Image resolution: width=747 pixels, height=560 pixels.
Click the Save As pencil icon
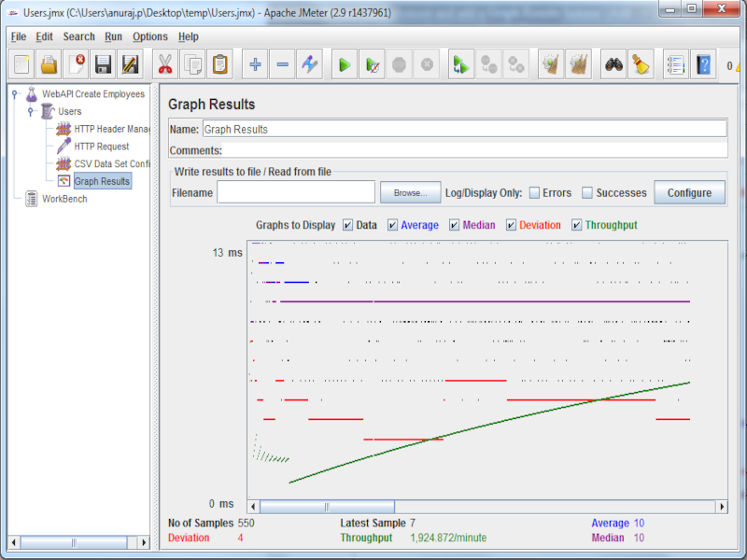(x=130, y=63)
